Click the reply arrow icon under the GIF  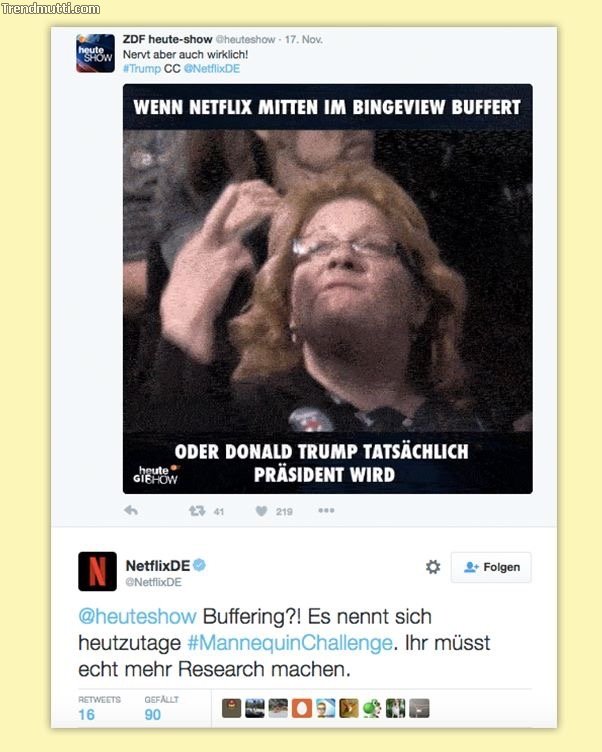[131, 510]
